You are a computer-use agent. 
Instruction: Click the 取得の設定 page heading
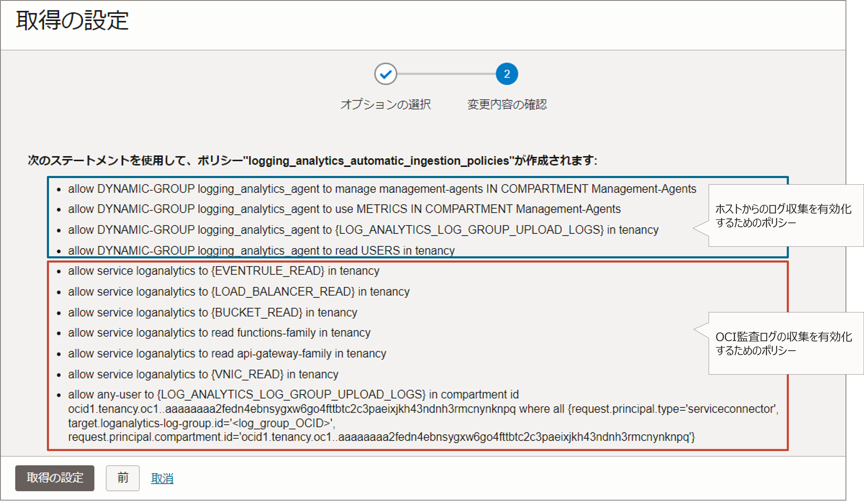point(72,21)
